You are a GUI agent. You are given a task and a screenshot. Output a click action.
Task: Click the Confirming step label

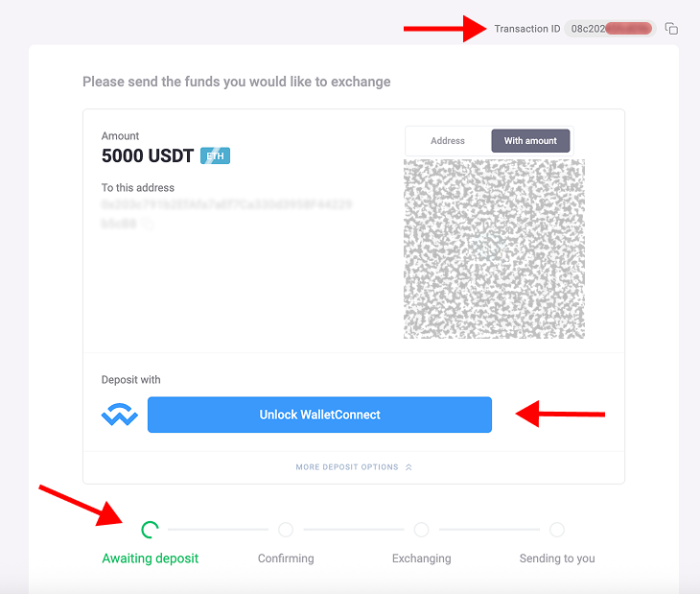pyautogui.click(x=286, y=558)
